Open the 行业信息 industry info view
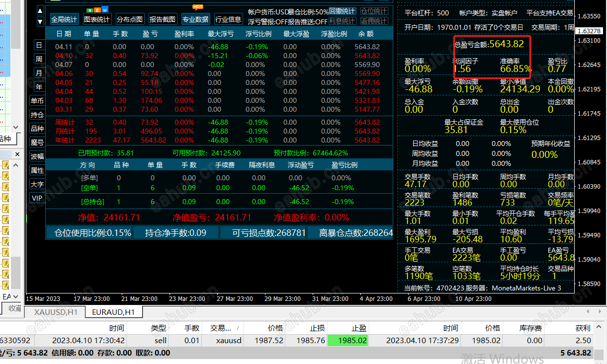Image resolution: width=607 pixels, height=364 pixels. click(x=228, y=19)
